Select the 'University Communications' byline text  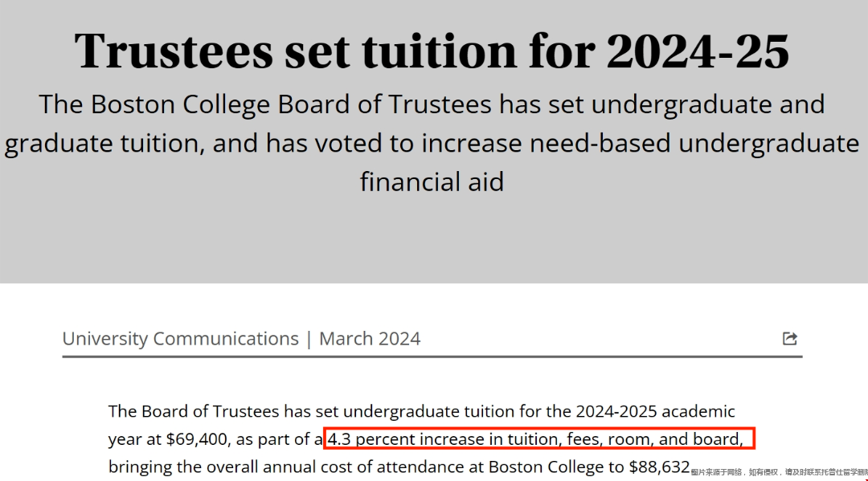click(x=181, y=338)
